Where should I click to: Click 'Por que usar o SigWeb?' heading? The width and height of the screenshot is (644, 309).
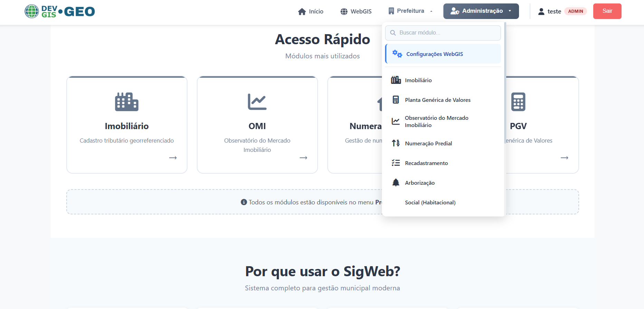[323, 271]
